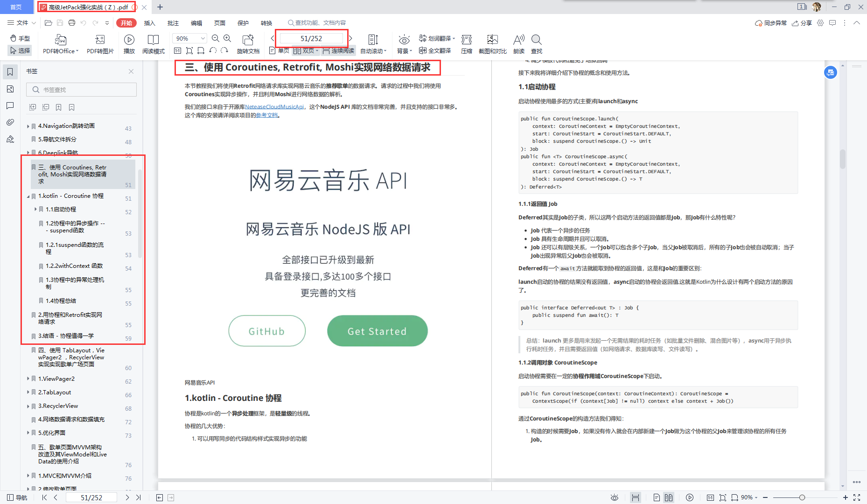Click the 旋转文档 rotate document icon
The width and height of the screenshot is (867, 504).
[248, 40]
